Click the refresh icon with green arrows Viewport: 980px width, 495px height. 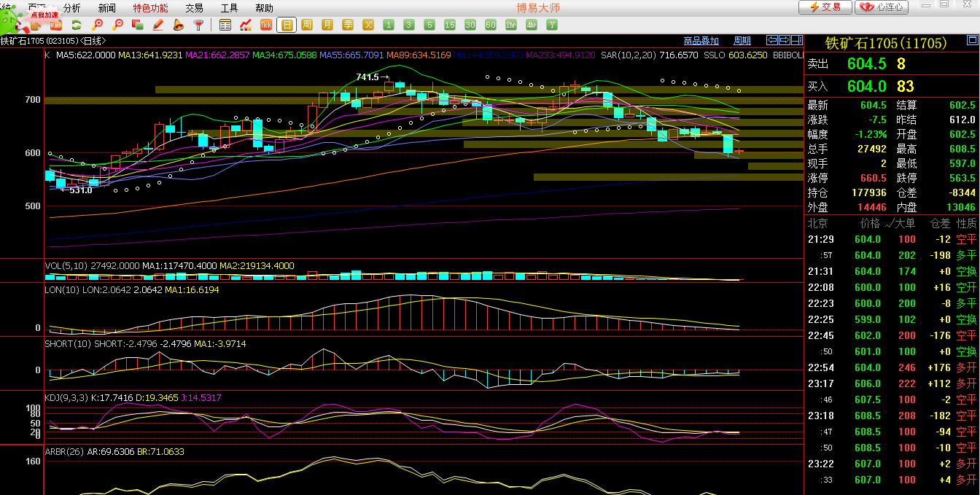[x=76, y=25]
